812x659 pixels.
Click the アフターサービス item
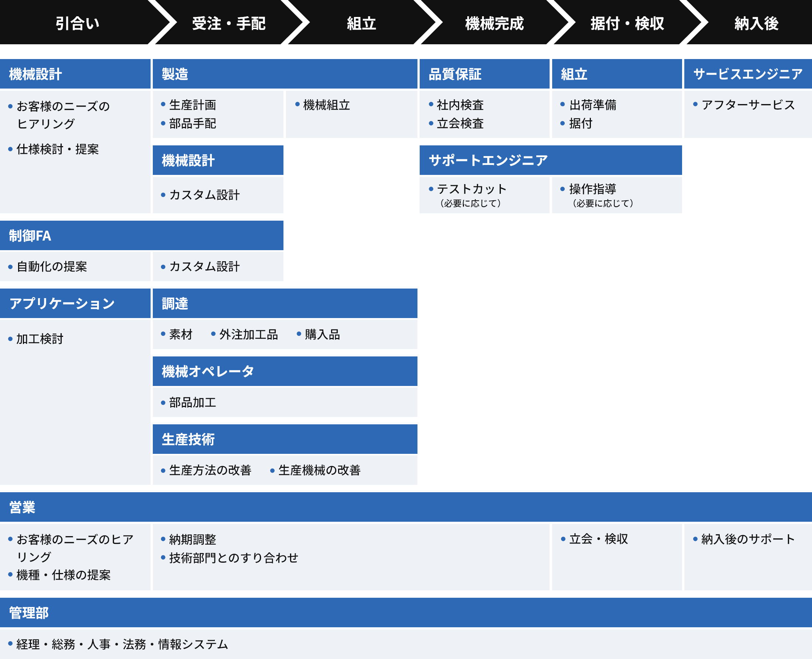pos(747,105)
